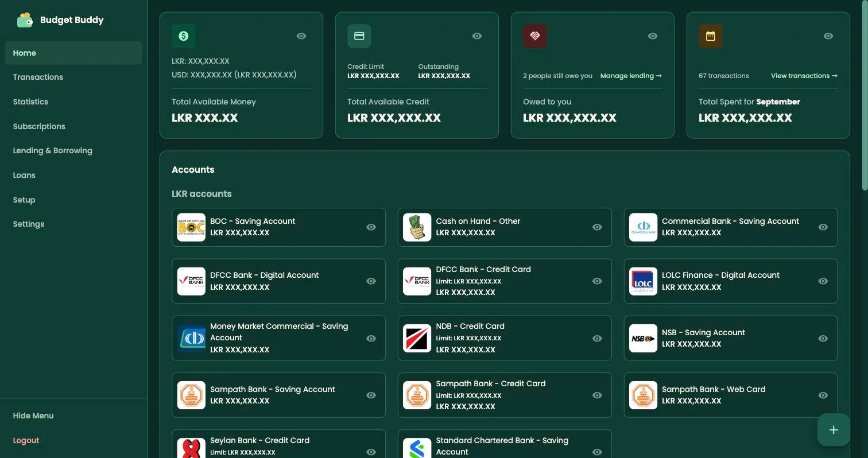
Task: Click the View transactions link
Action: click(x=804, y=76)
